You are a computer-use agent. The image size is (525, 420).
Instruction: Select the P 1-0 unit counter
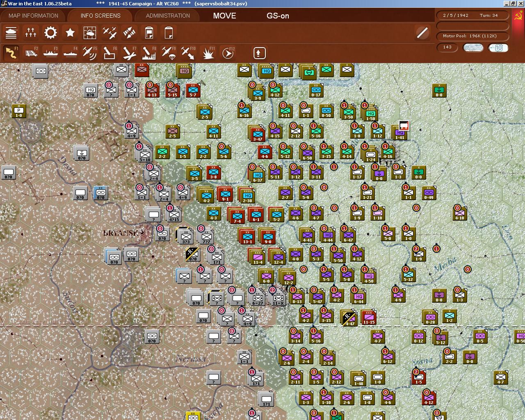click(19, 111)
